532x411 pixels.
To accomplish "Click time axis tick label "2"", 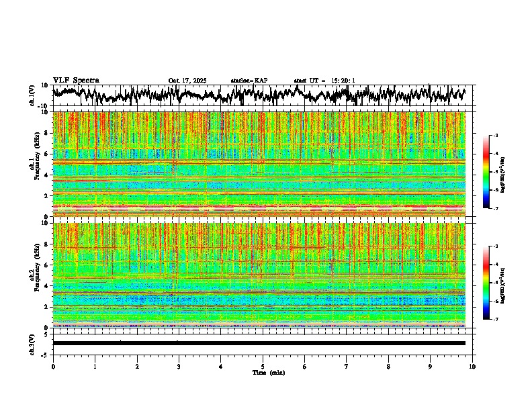I will pos(137,367).
